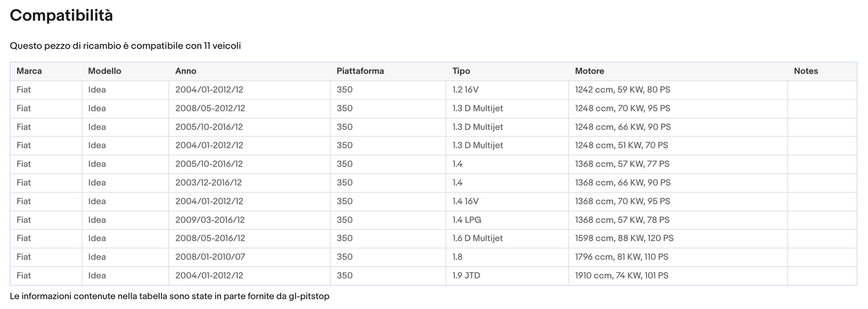Viewport: 868px width, 309px height.
Task: Click the Notes column header
Action: tap(806, 71)
